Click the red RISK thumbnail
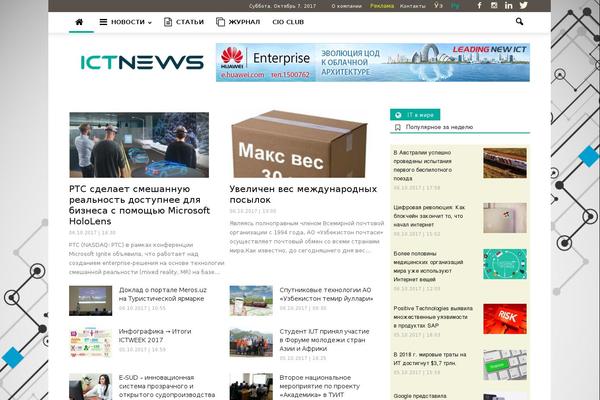 click(x=505, y=319)
